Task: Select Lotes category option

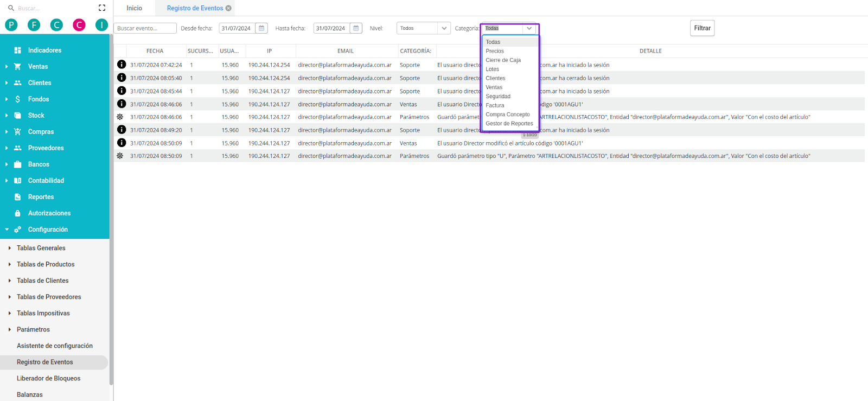Action: coord(510,69)
